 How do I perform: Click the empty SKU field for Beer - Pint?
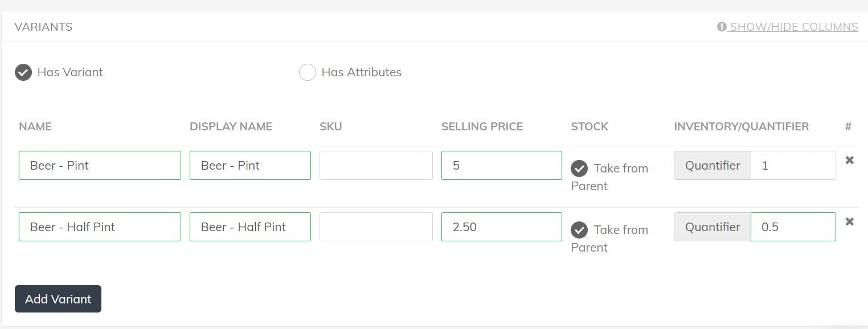pos(376,165)
